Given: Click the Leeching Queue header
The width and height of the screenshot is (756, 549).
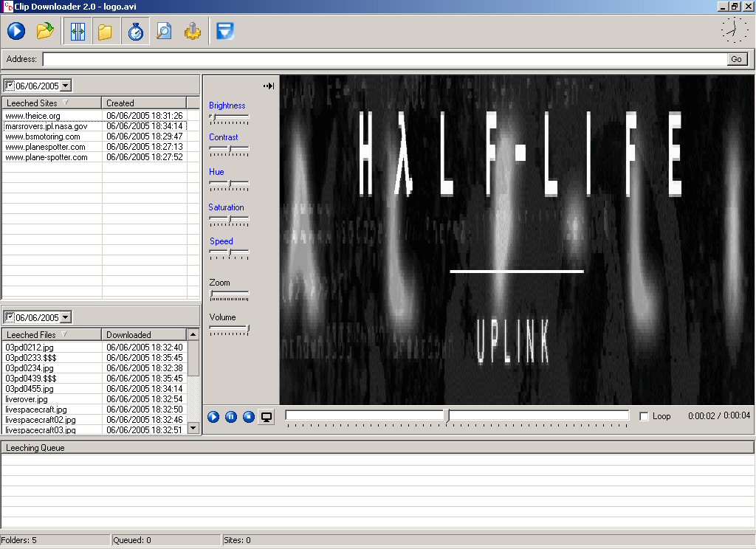Looking at the screenshot, I should (377, 447).
